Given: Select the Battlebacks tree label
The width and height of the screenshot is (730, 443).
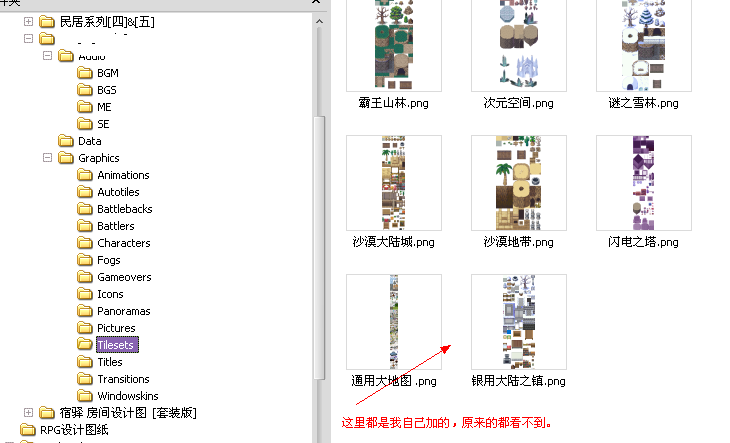Looking at the screenshot, I should (125, 209).
